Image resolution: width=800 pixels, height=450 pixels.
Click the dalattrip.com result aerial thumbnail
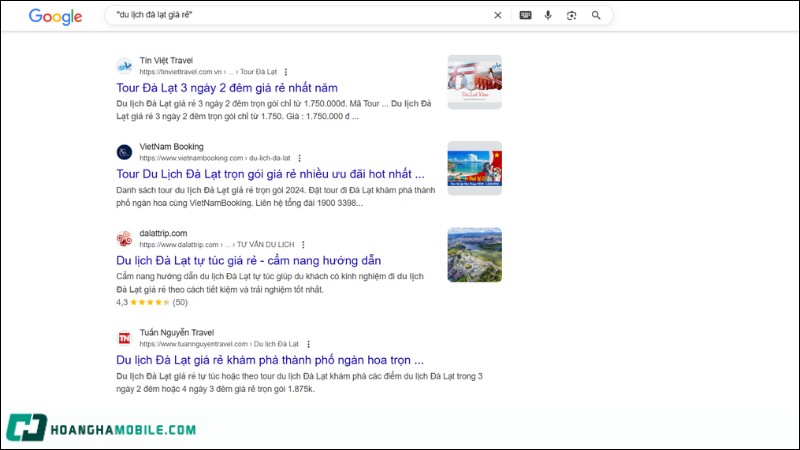pos(474,254)
